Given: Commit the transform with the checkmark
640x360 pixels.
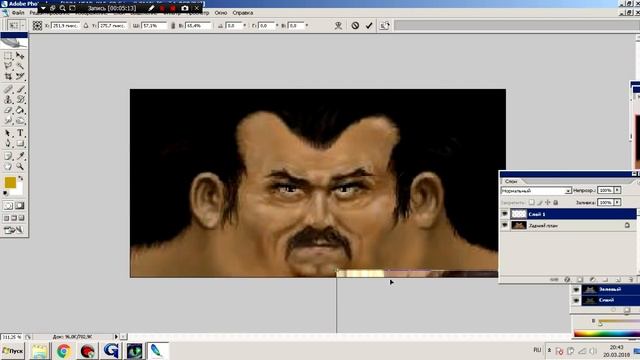Looking at the screenshot, I should pyautogui.click(x=369, y=25).
